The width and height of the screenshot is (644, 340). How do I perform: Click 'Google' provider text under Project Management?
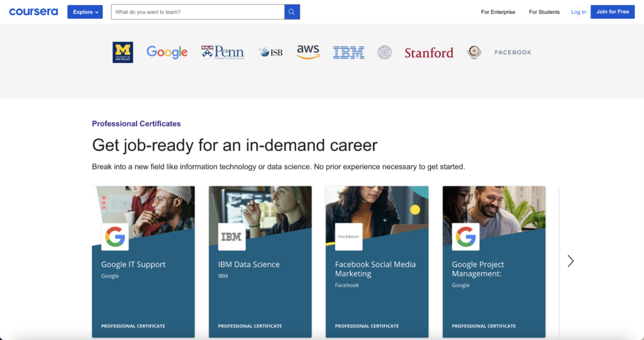461,285
